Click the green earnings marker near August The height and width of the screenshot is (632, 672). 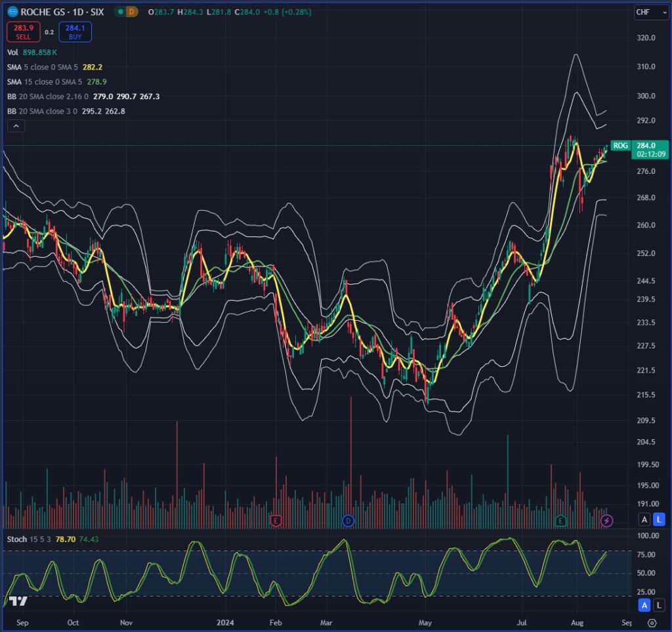pos(560,520)
